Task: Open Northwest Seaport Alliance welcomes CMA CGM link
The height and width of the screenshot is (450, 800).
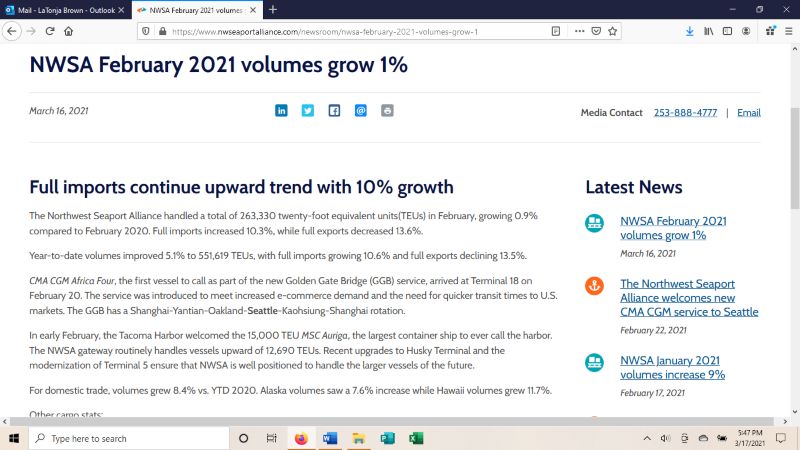Action: coord(689,297)
